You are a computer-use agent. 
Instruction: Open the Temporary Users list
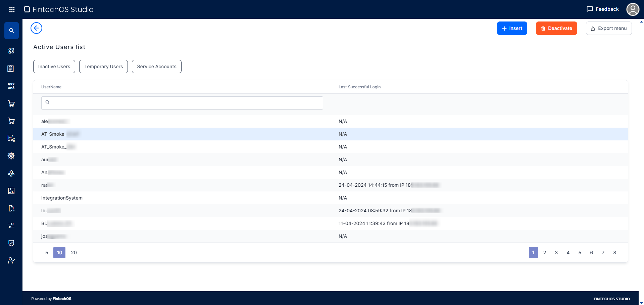103,67
